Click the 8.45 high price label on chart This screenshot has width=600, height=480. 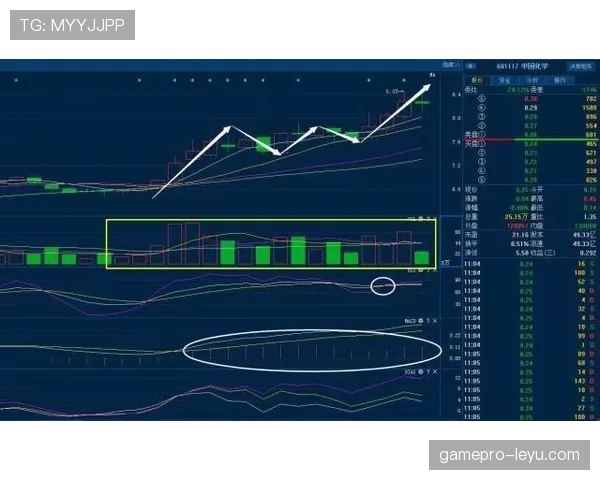(x=393, y=91)
